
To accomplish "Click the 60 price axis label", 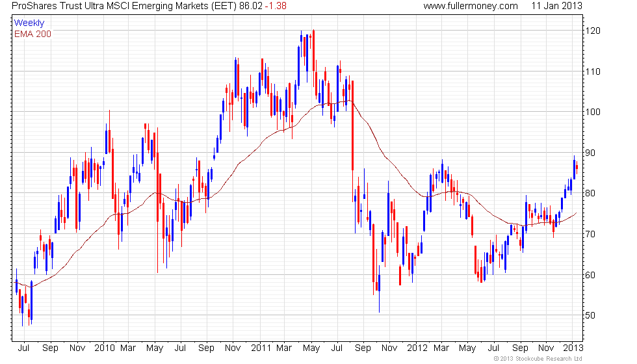I will pos(590,275).
